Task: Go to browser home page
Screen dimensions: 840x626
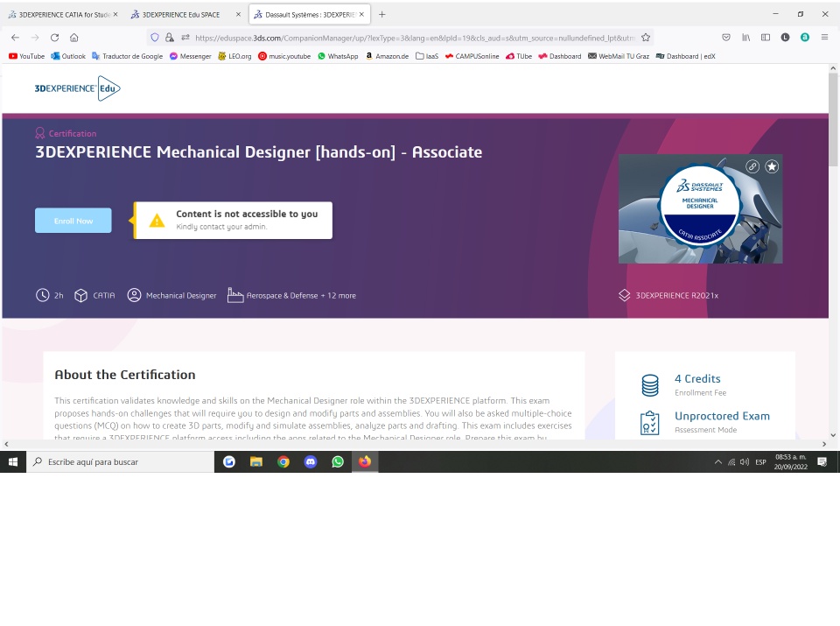Action: coord(73,38)
